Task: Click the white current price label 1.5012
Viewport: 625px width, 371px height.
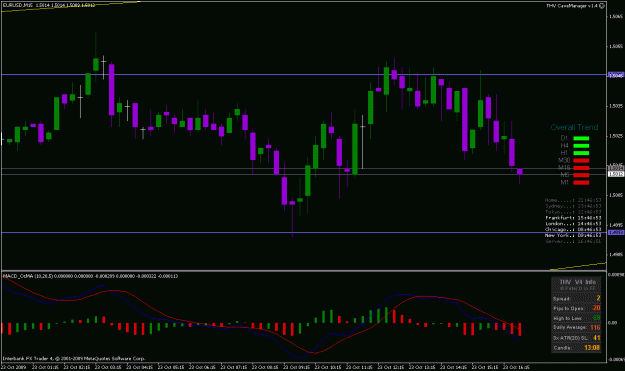Action: pos(616,174)
